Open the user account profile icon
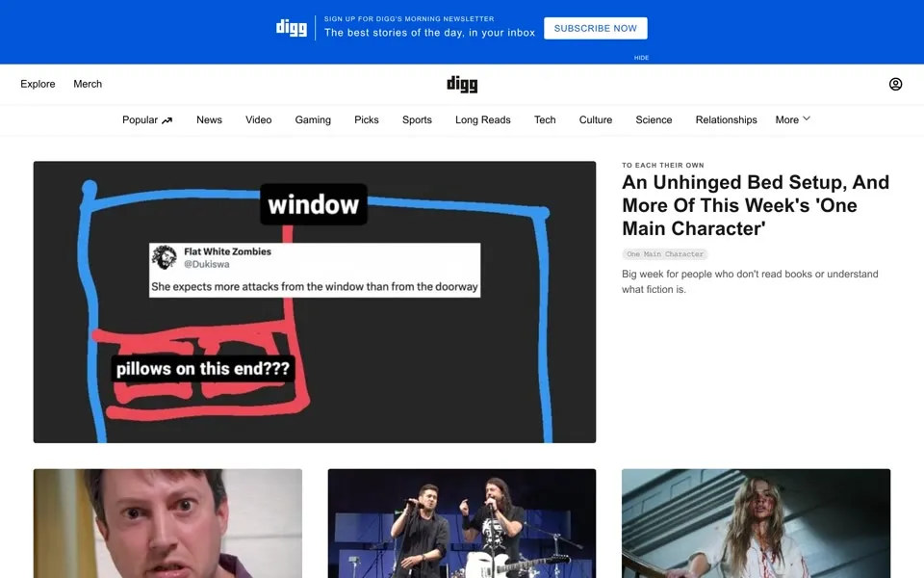The width and height of the screenshot is (924, 578). pos(895,84)
